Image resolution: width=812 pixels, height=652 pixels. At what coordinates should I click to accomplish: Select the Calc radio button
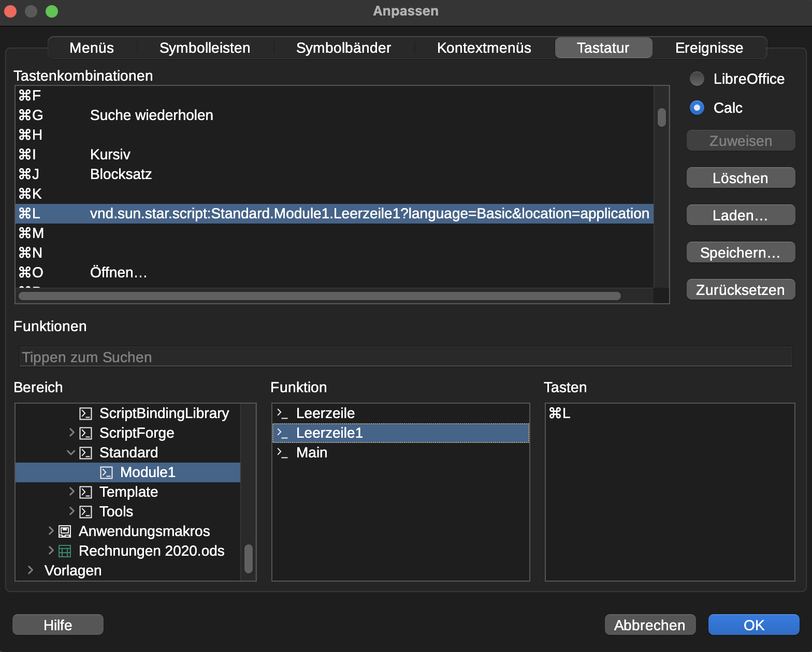coord(697,108)
